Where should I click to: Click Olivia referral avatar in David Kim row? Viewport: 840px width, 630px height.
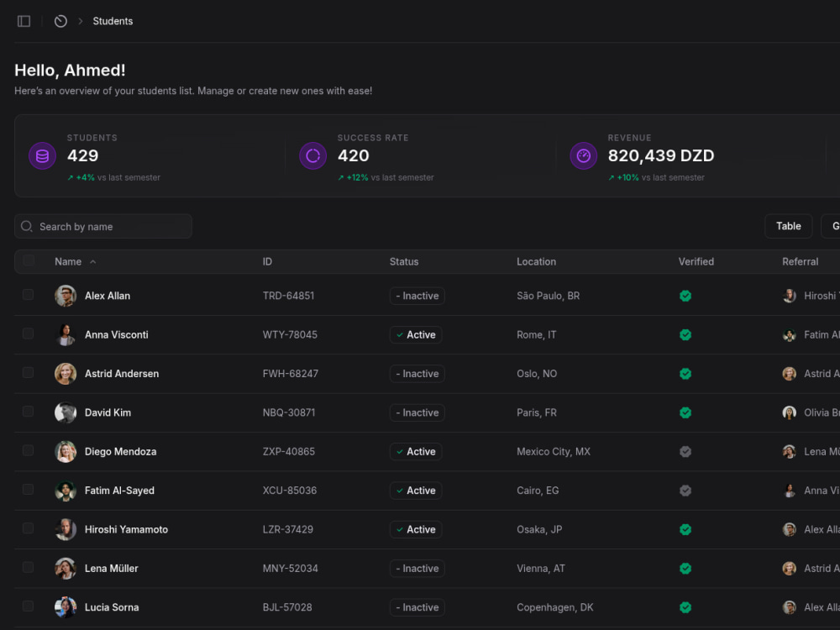(789, 412)
